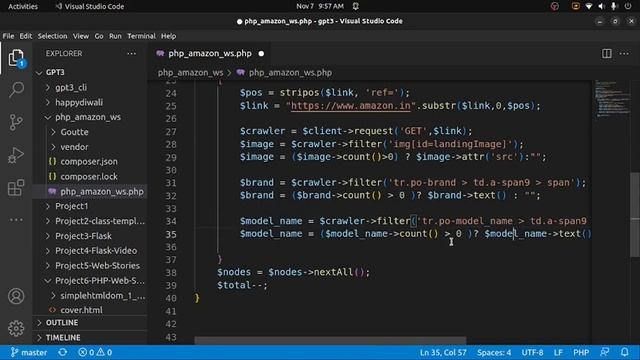
Task: Open the feedback icon in status bar
Action: [x=604, y=352]
